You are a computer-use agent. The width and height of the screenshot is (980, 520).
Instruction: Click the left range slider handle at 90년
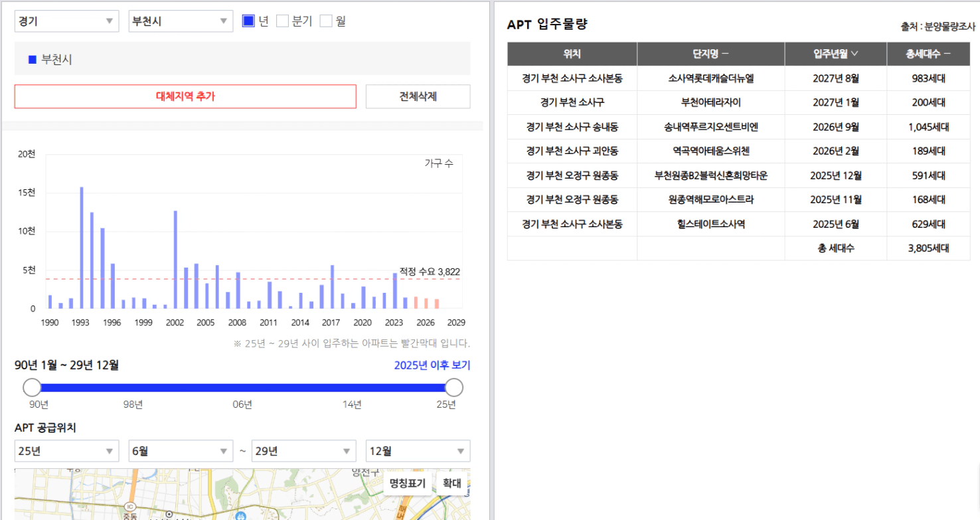[32, 388]
